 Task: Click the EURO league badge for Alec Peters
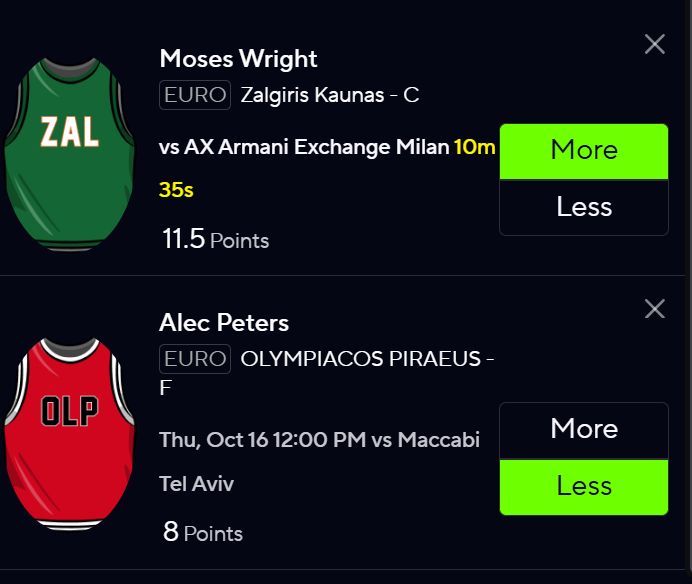195,359
